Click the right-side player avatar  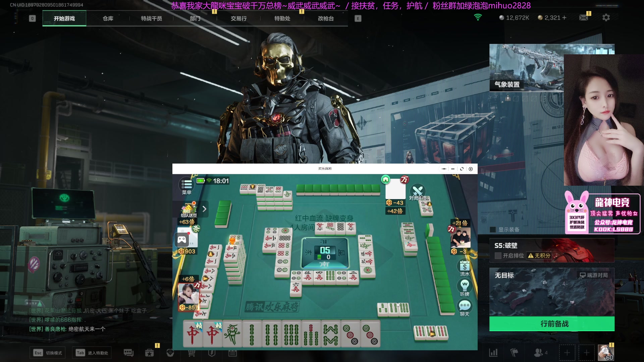click(460, 237)
